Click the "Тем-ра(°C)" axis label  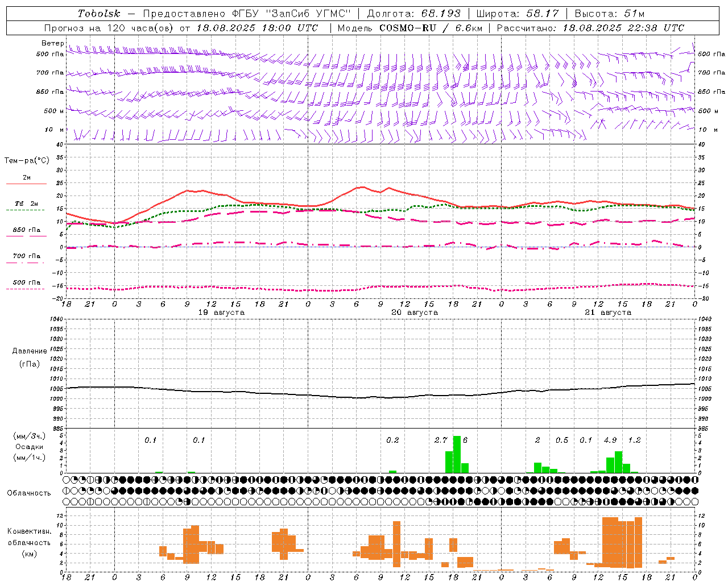27,161
